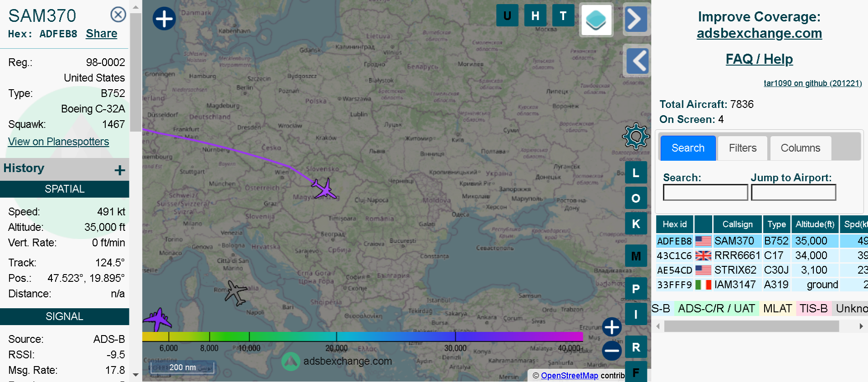
Task: Zoom in with the map plus button
Action: click(611, 327)
